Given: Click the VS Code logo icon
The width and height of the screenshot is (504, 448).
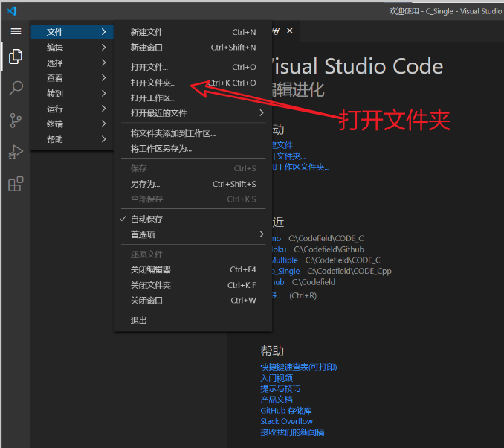Looking at the screenshot, I should [12, 11].
